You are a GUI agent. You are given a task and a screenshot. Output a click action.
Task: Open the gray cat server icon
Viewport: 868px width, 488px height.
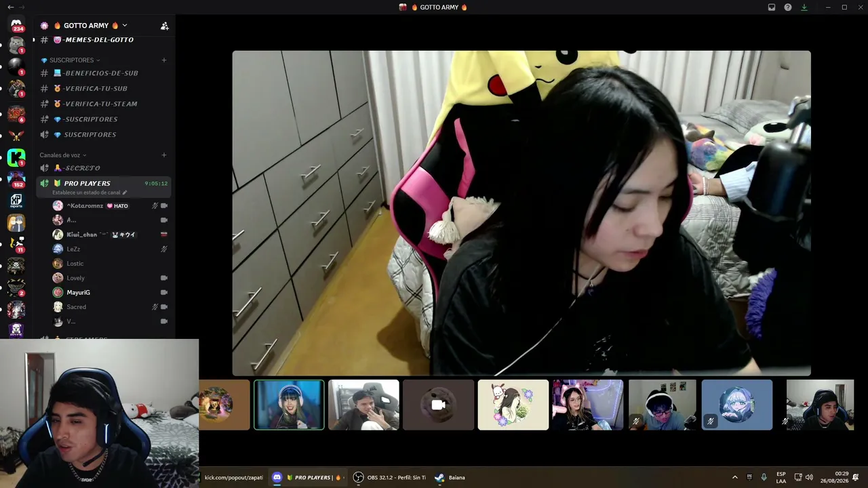16,46
